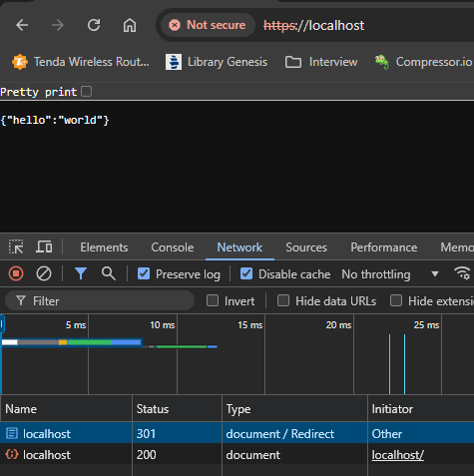Open the Compressor.io bookmark
Screen dimensions: 474x476
click(x=423, y=62)
